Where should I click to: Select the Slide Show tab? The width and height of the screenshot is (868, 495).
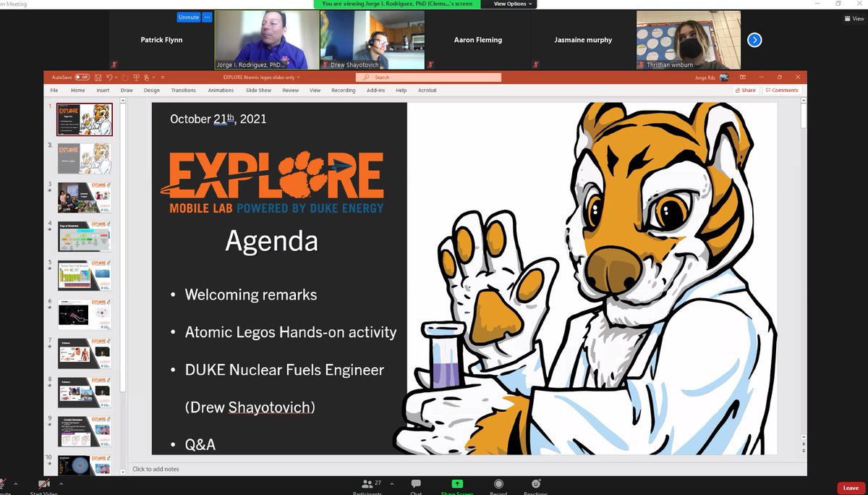pos(258,90)
